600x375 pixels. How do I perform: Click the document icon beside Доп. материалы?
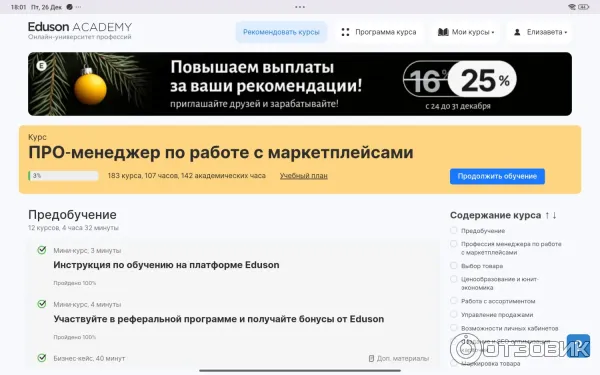[371, 359]
